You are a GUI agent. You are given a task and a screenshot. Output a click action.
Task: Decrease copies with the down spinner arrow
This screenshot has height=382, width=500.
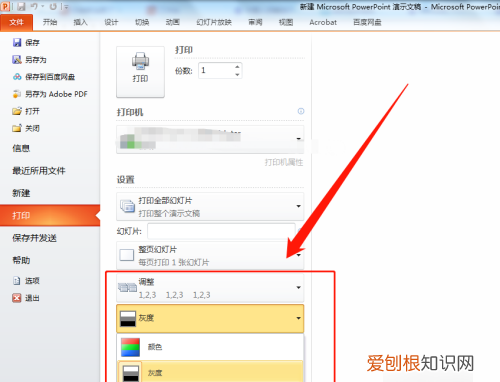tap(237, 75)
